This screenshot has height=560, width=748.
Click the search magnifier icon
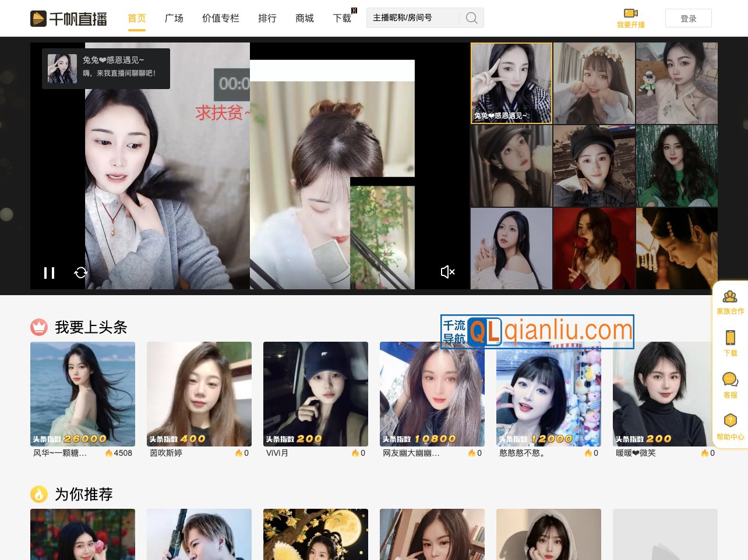pos(471,18)
